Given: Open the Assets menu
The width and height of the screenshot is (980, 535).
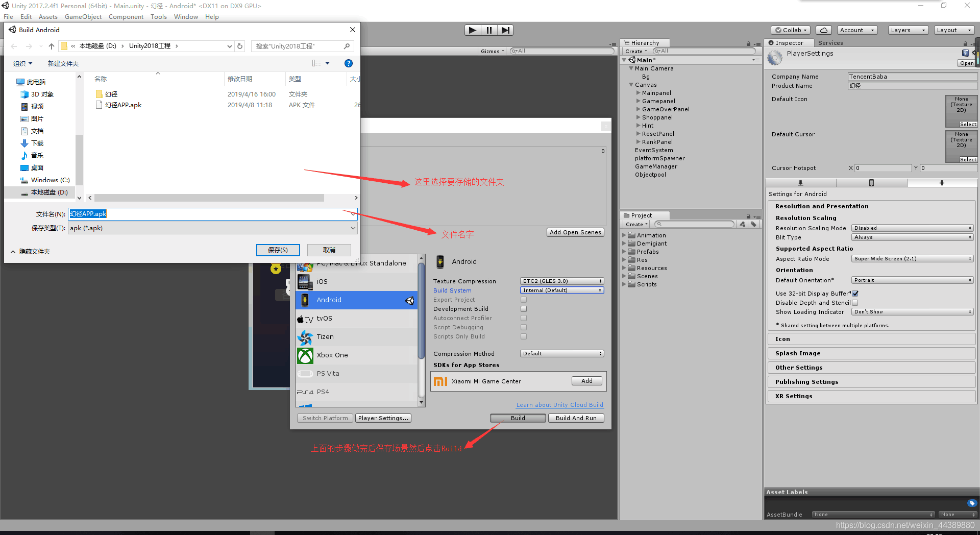Looking at the screenshot, I should pos(48,17).
